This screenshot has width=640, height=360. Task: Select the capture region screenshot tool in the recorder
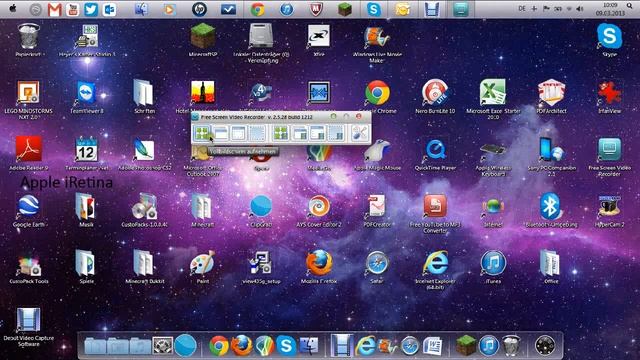[257, 133]
